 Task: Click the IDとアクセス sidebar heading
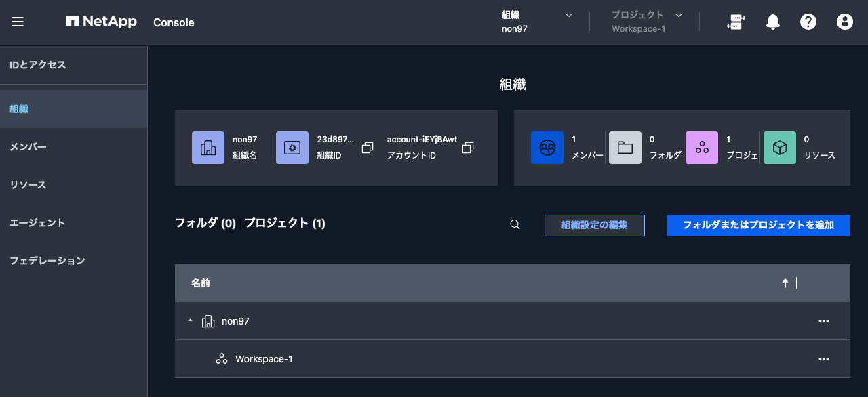pyautogui.click(x=38, y=65)
